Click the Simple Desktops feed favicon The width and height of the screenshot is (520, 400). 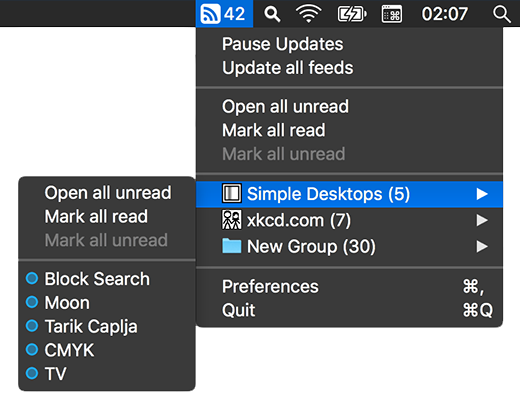coord(232,193)
